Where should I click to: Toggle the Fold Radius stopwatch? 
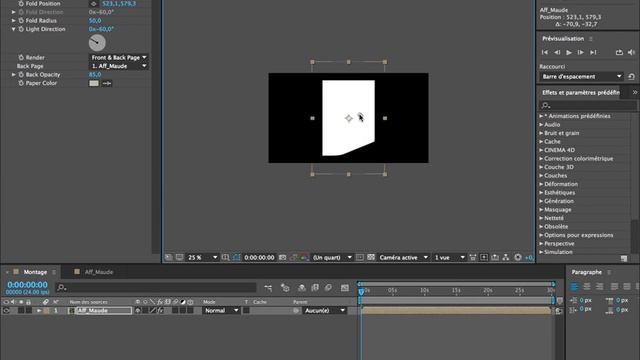[21, 20]
